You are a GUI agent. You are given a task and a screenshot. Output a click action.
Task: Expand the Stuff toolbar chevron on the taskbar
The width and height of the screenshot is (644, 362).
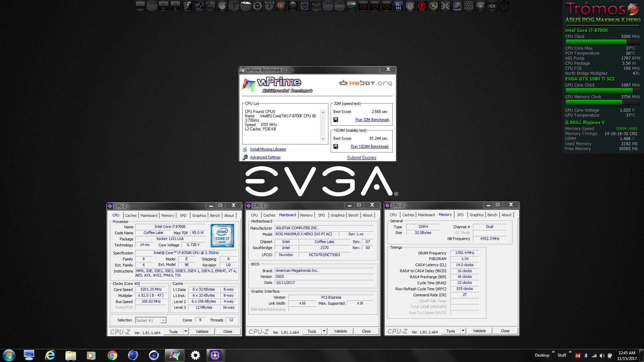tap(570, 352)
